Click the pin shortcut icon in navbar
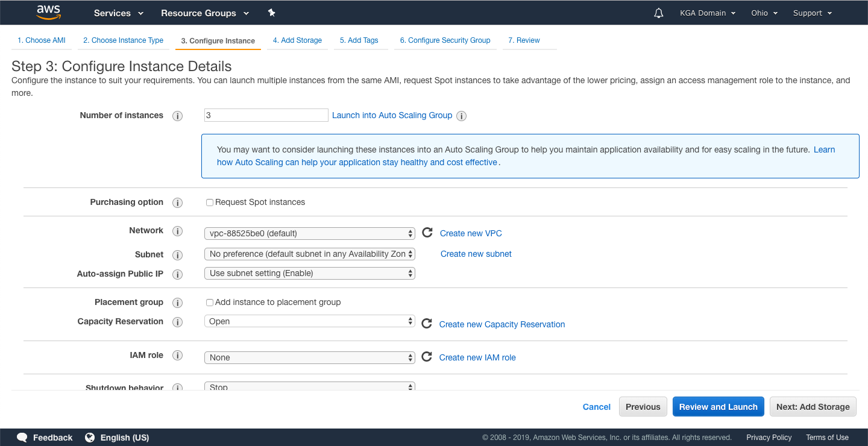Viewport: 868px width, 446px height. click(271, 13)
